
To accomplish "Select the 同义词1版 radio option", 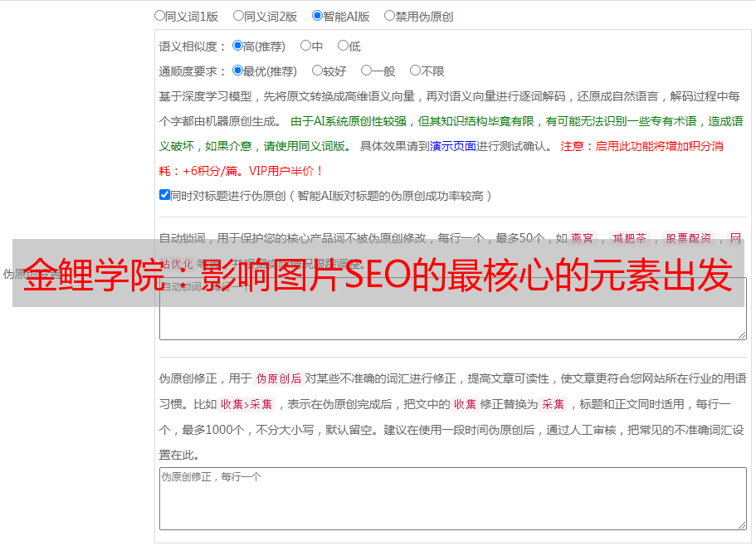I will (159, 16).
